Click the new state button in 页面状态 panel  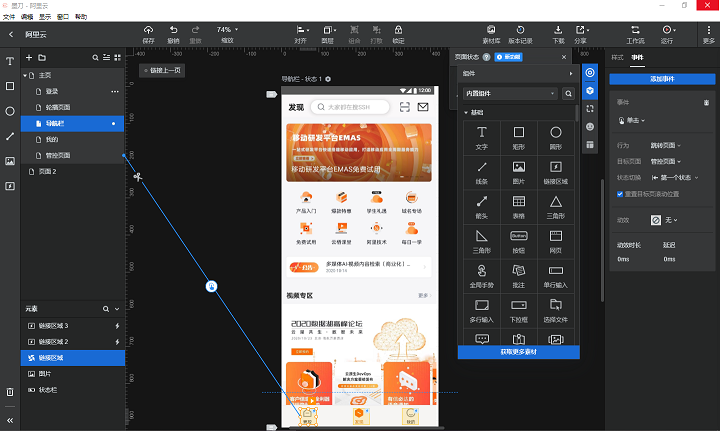click(x=508, y=57)
